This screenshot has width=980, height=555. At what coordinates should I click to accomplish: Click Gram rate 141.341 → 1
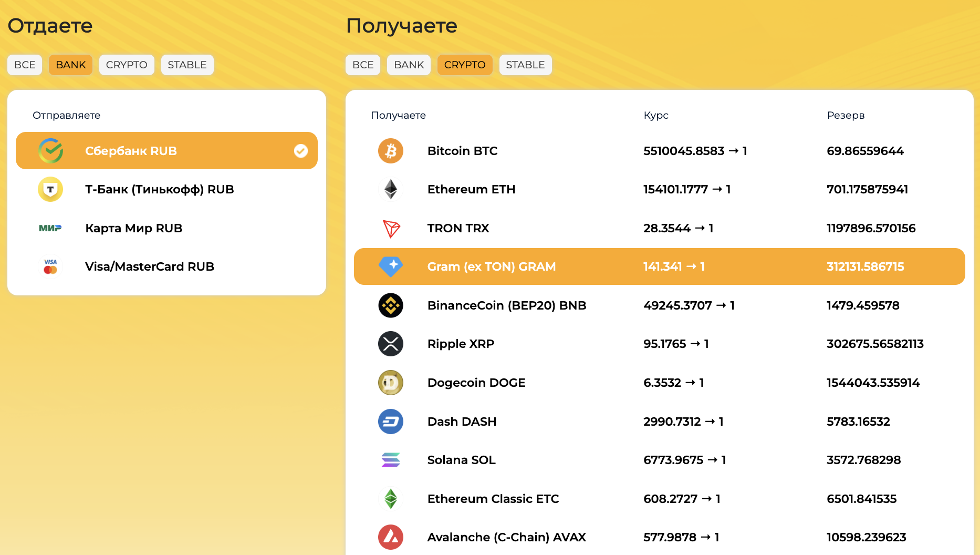pos(674,266)
